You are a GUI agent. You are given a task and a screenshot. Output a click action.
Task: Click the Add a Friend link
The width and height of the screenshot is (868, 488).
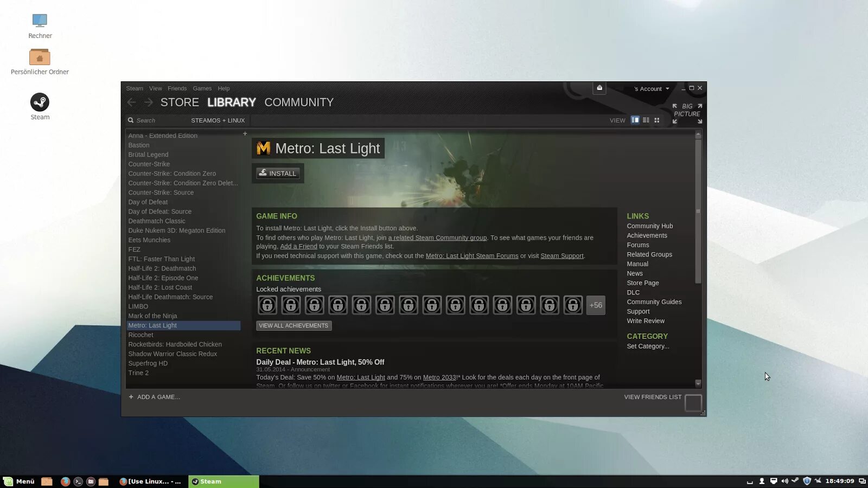(x=298, y=246)
